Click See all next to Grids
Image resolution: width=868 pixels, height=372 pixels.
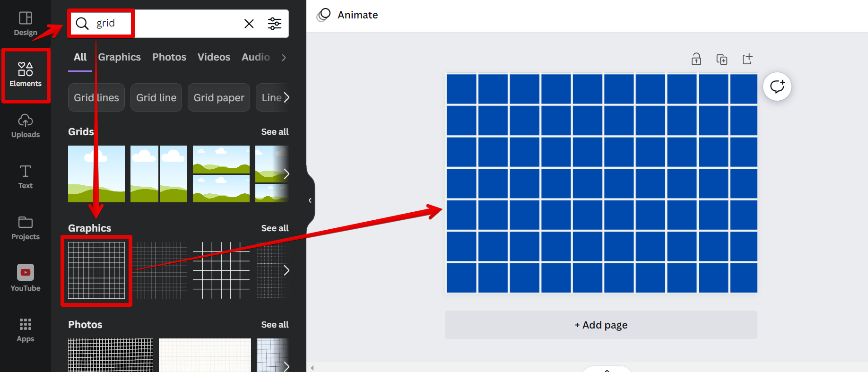275,132
